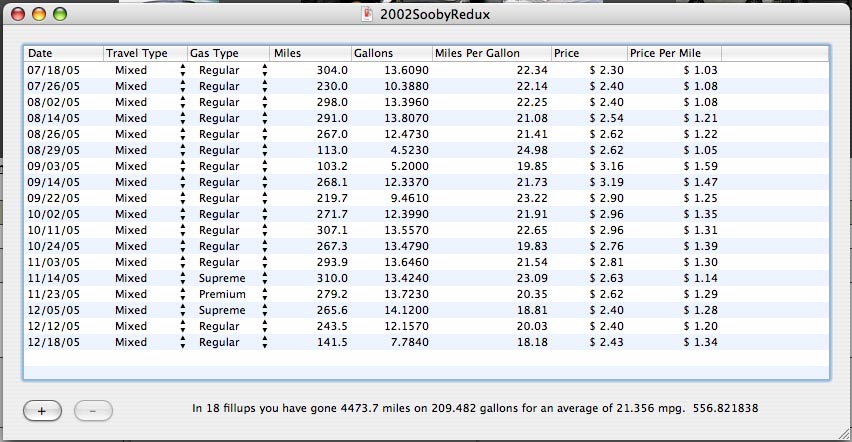
Task: Click gallons value 7.7840
Action: [x=409, y=342]
